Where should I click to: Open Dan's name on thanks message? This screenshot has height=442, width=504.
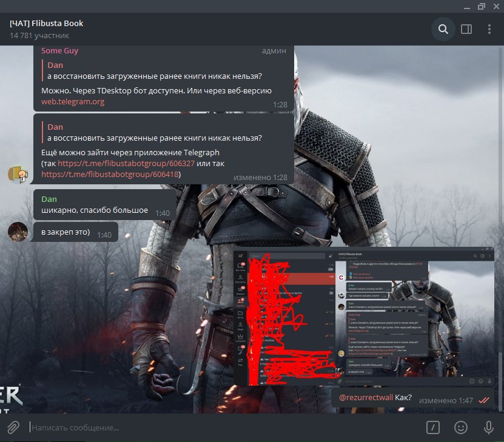49,199
